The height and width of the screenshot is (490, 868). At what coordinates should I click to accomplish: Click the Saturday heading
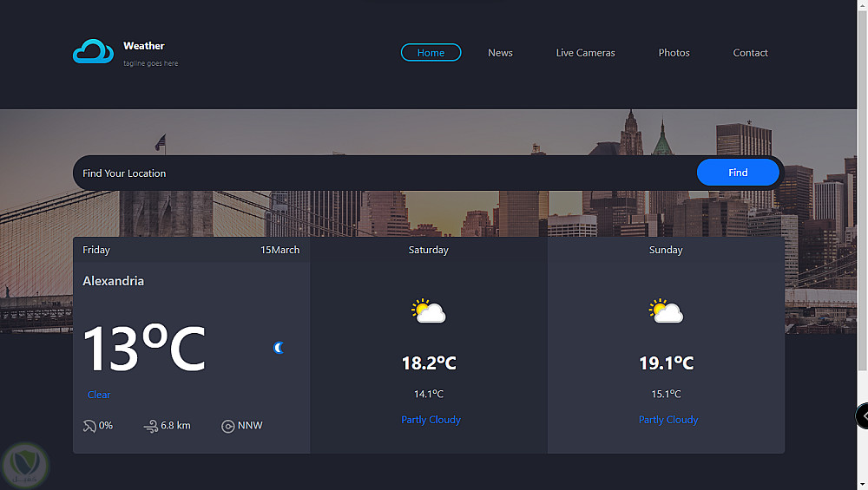click(429, 250)
